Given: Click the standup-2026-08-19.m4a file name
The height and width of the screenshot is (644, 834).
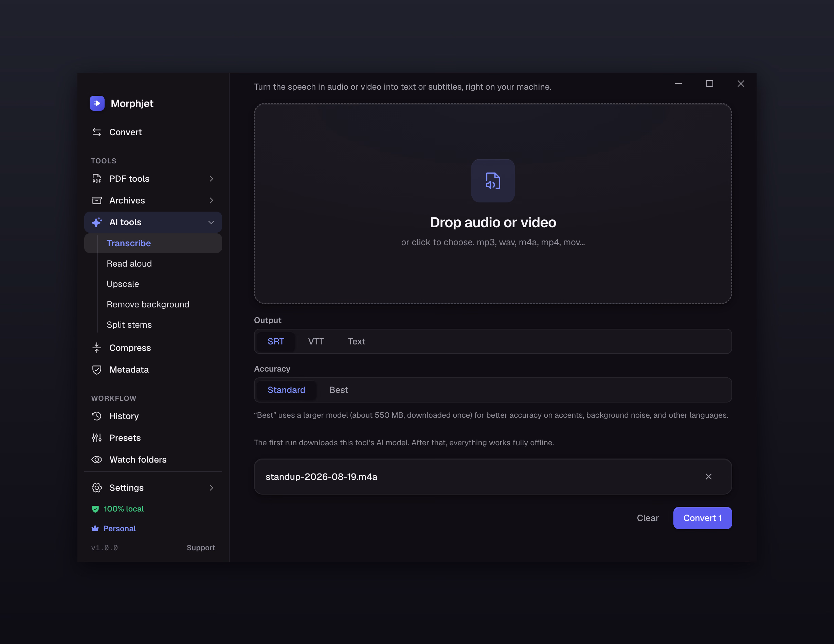Looking at the screenshot, I should pyautogui.click(x=321, y=476).
